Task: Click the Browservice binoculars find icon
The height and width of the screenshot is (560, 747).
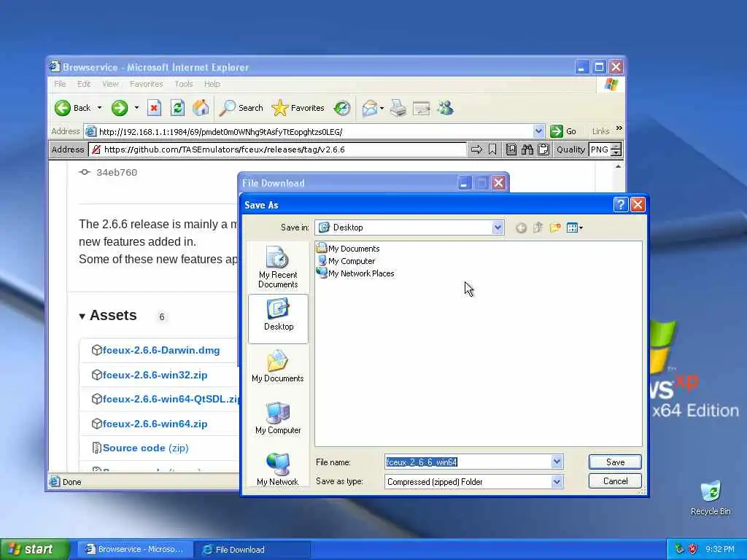Action: tap(527, 149)
